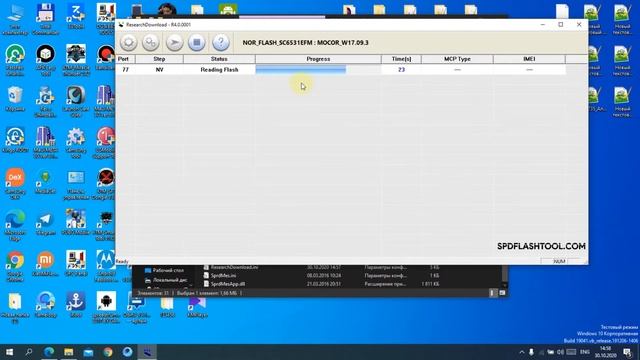This screenshot has height=360, width=640.
Task: Open the black Android robot desktop icon
Action: click(x=106, y=307)
